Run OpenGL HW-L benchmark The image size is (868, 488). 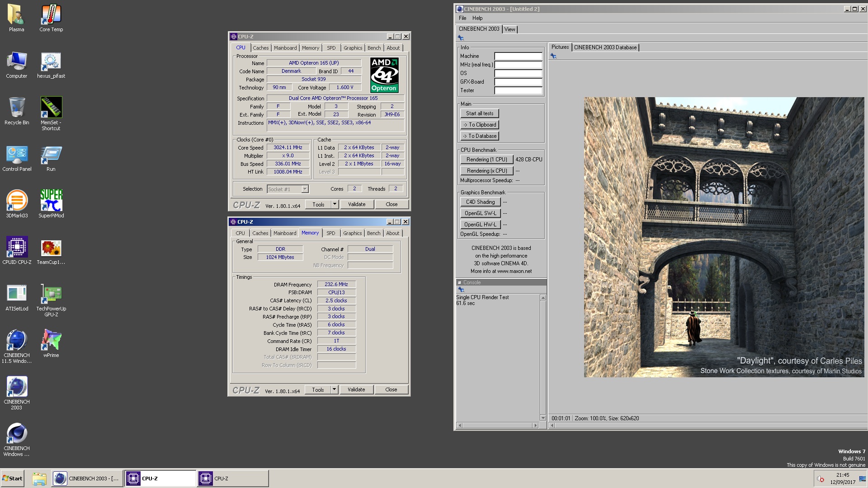tap(481, 225)
